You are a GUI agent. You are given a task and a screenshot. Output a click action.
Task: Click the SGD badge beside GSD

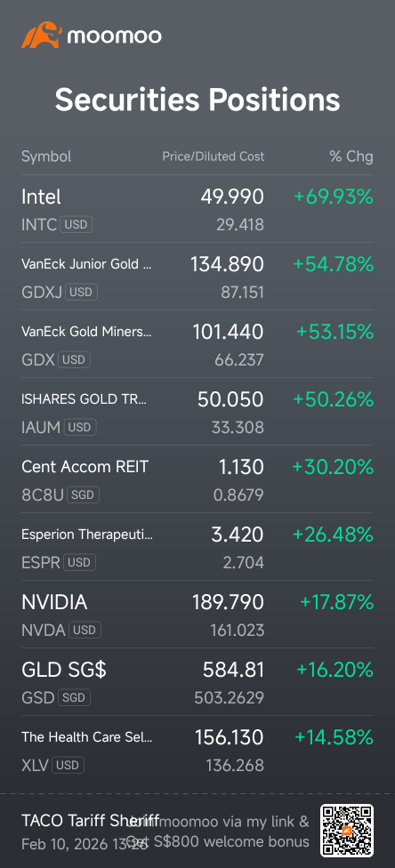tap(74, 697)
